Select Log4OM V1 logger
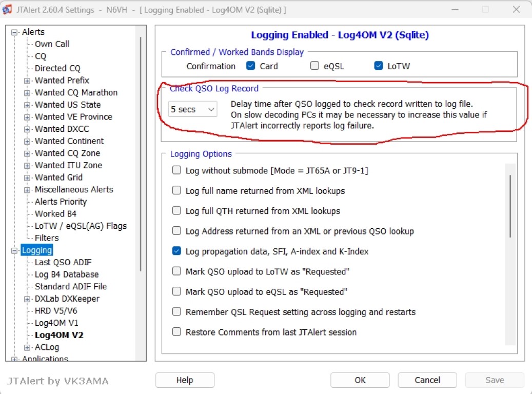 pos(56,323)
